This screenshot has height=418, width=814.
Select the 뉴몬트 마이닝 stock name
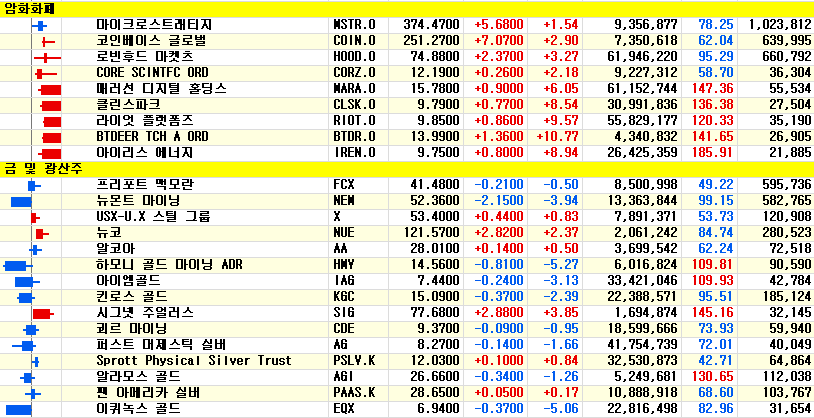point(138,200)
